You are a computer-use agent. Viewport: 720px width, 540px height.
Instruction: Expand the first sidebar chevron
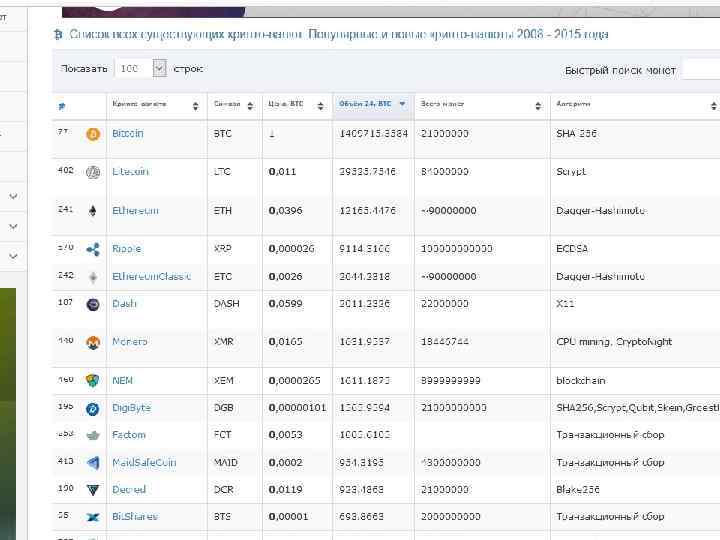pyautogui.click(x=13, y=197)
